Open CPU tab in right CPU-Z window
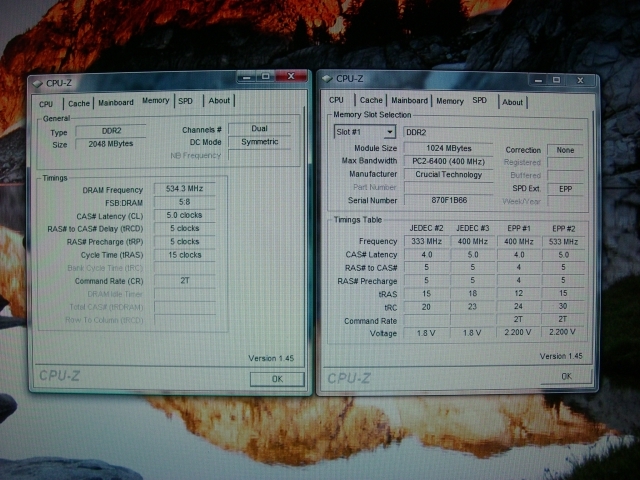Viewport: 640px width, 480px height. coord(336,100)
